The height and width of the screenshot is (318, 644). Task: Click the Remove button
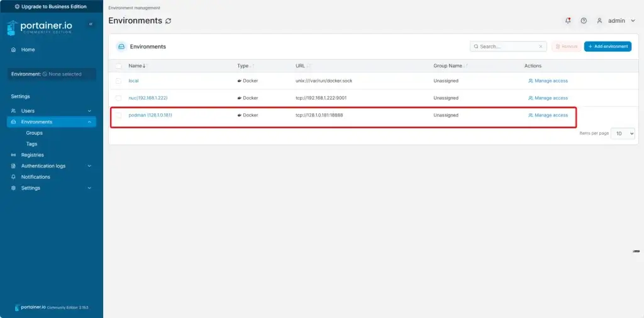567,47
